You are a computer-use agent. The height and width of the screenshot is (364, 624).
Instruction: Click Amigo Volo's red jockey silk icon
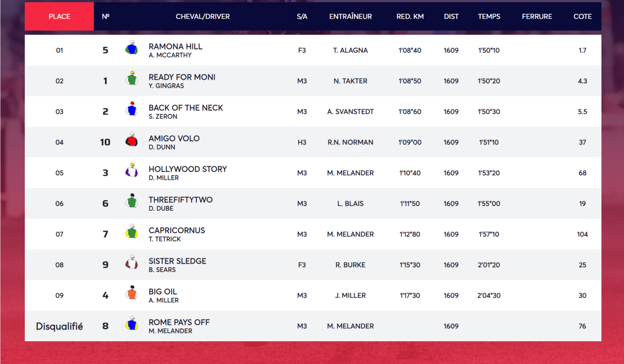point(132,139)
